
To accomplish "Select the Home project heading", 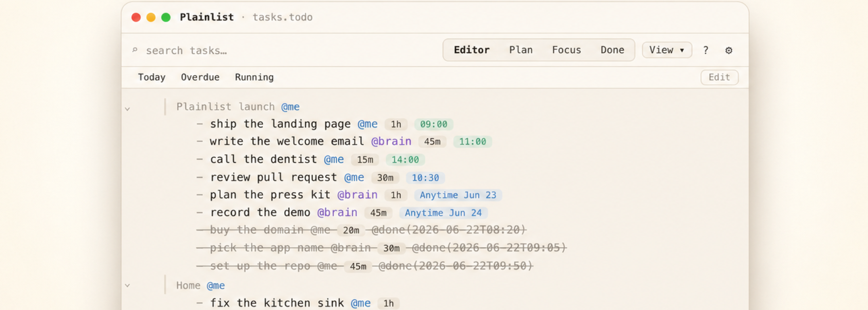I will (188, 285).
